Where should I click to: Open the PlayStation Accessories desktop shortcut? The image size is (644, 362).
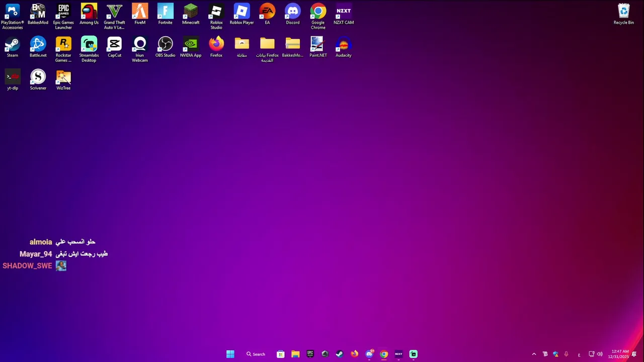click(x=13, y=17)
